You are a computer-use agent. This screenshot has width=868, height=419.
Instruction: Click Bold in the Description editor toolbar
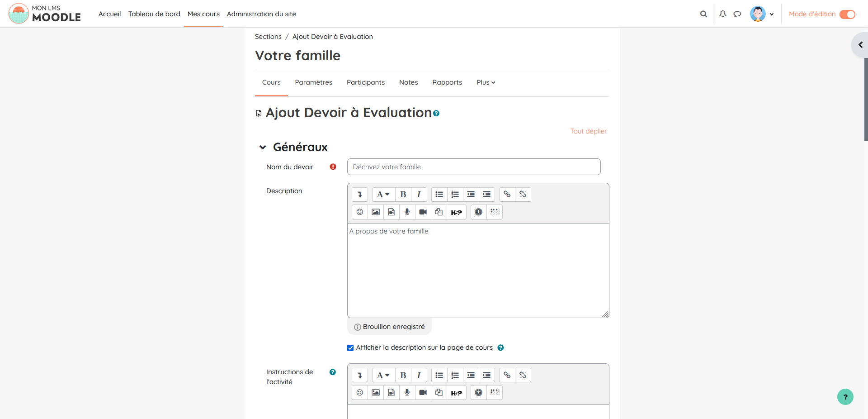coord(403,195)
